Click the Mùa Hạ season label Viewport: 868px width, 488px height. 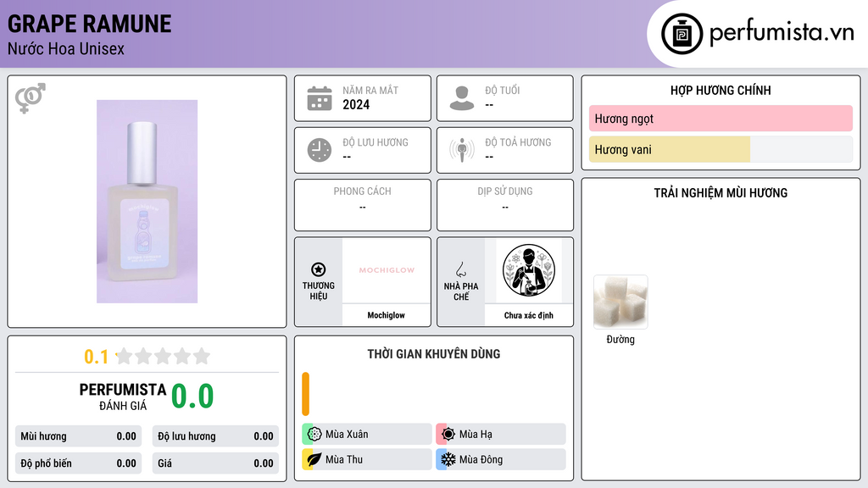click(476, 435)
